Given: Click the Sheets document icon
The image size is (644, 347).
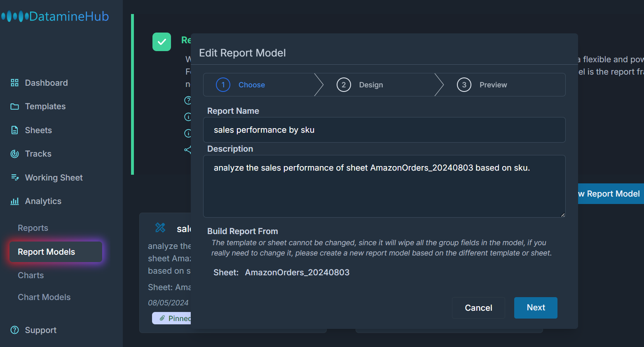Looking at the screenshot, I should click(15, 130).
